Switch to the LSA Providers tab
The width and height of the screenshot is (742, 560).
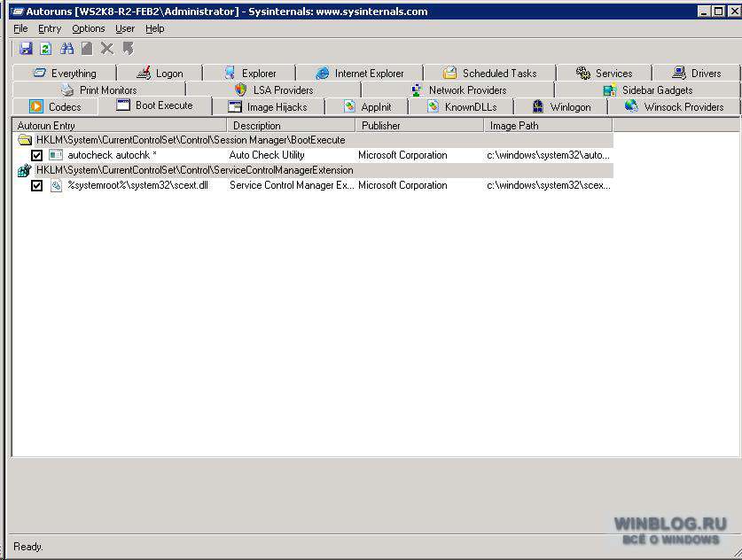click(274, 89)
